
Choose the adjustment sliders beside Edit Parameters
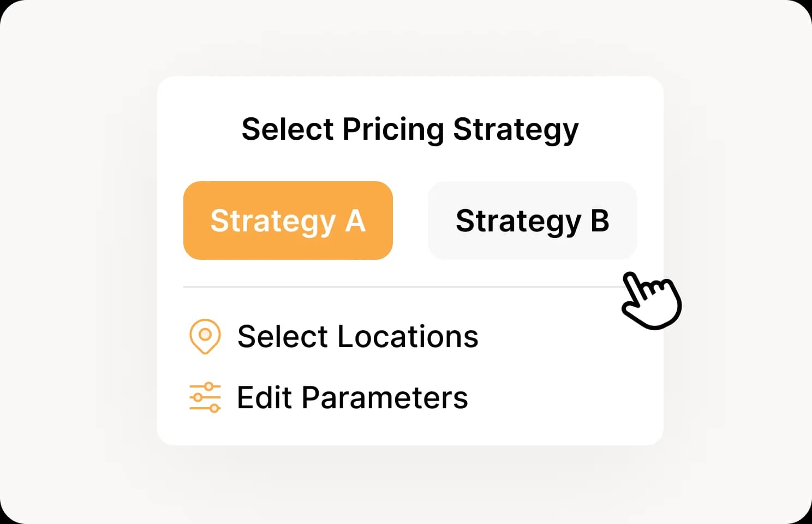(205, 397)
